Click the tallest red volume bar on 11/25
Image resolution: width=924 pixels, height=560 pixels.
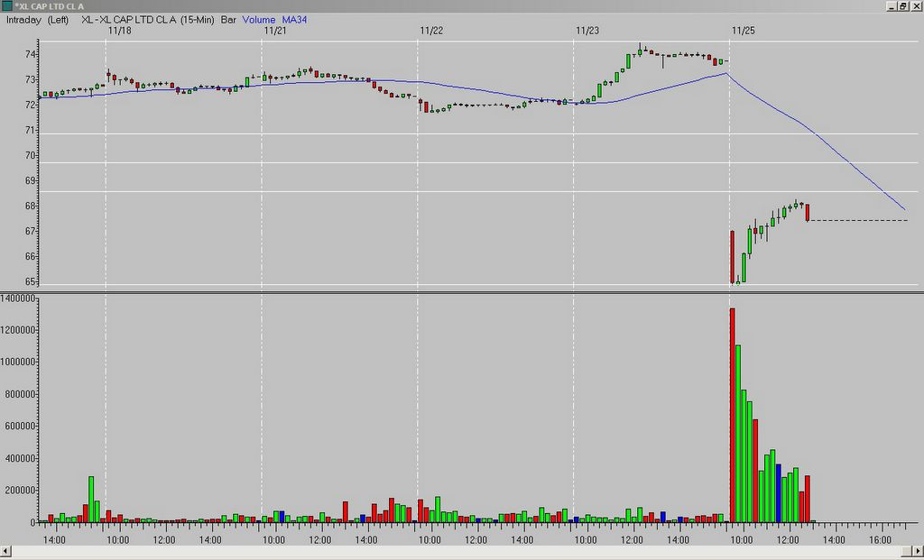coord(732,415)
